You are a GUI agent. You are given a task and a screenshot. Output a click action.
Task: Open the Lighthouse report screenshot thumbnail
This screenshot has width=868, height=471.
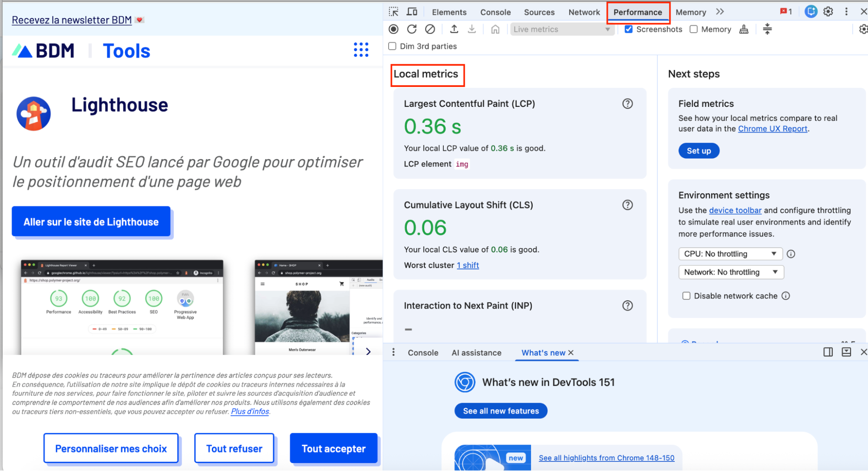pos(122,308)
